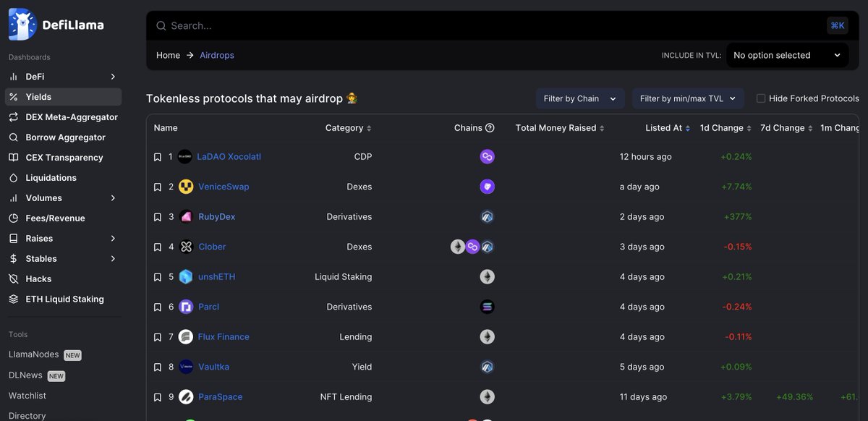Click the Polygon chain icon for LaDAO Xocolatl
868x421 pixels.
coord(487,156)
